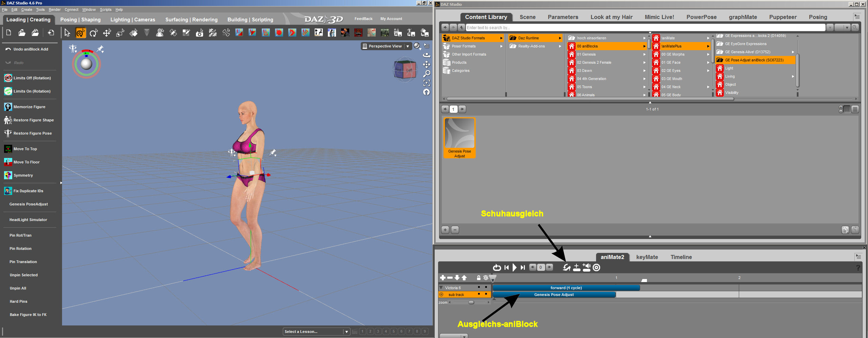Open the Render menu
The image size is (868, 338).
pyautogui.click(x=55, y=9)
